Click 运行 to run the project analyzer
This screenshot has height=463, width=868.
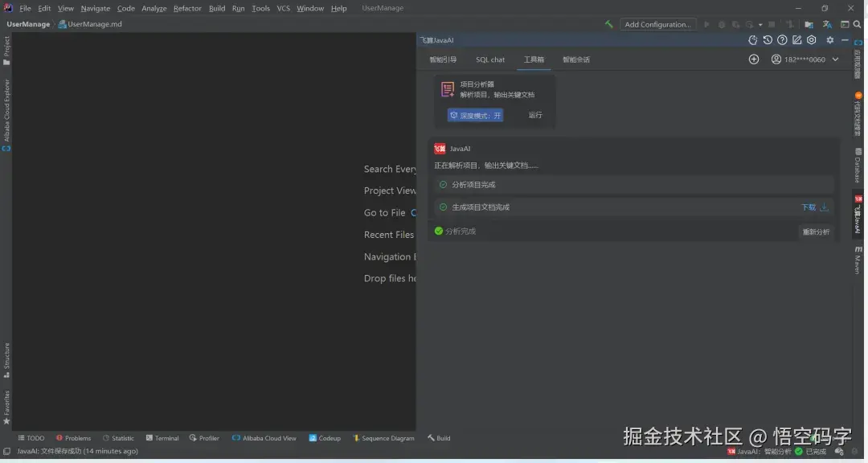pos(535,115)
